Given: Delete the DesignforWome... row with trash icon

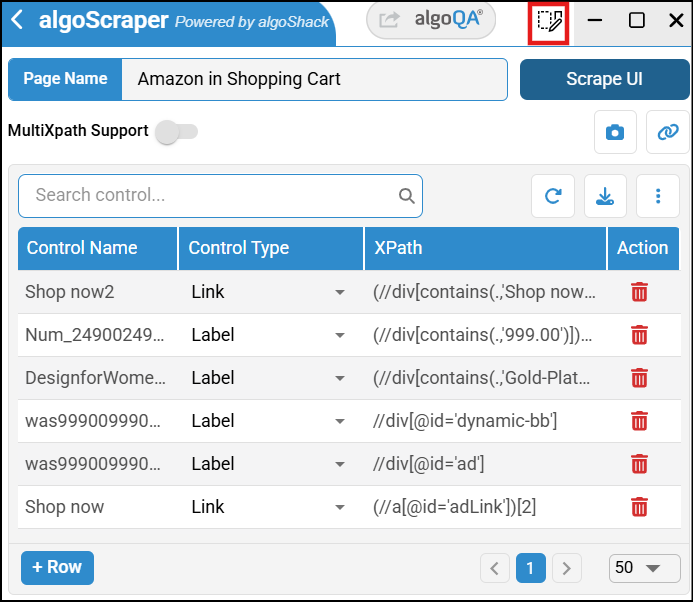Looking at the screenshot, I should click(x=639, y=378).
